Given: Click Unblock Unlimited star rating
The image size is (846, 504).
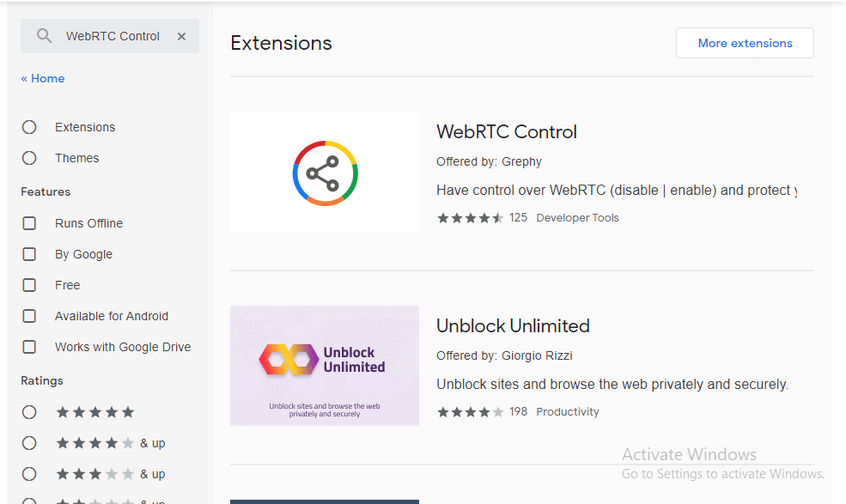Looking at the screenshot, I should tap(471, 412).
